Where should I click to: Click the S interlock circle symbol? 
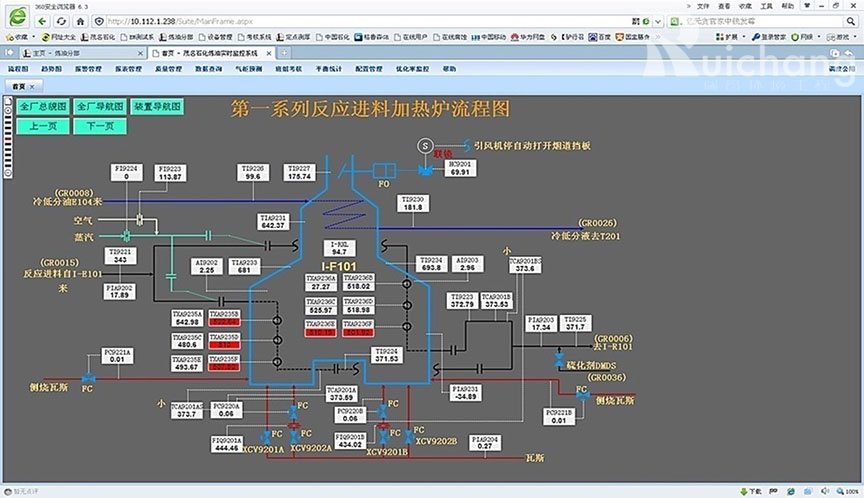click(x=424, y=146)
